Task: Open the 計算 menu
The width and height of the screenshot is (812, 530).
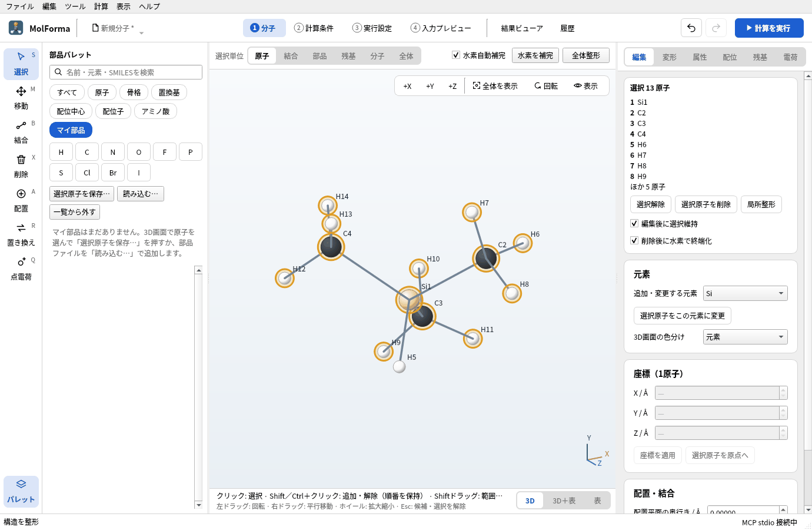Action: [x=101, y=6]
